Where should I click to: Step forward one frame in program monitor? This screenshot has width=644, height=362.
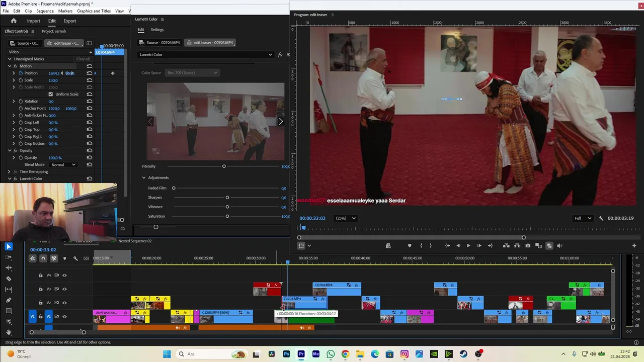click(x=479, y=246)
